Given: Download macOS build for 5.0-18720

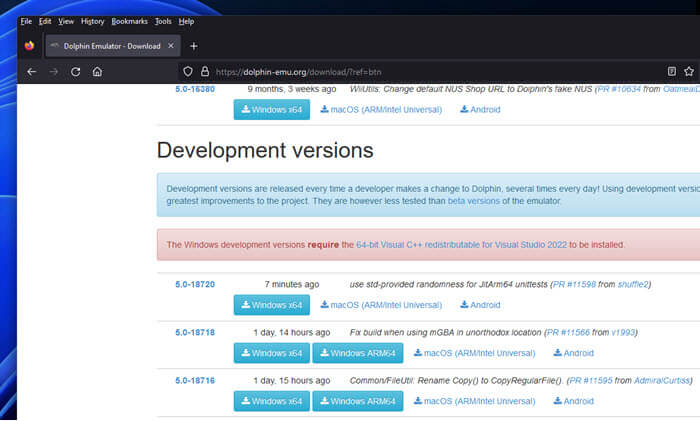Looking at the screenshot, I should click(x=381, y=305).
